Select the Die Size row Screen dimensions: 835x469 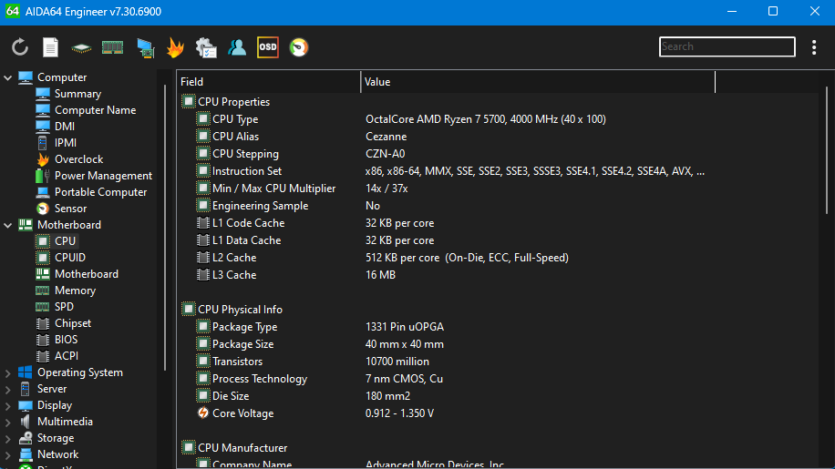(x=498, y=396)
